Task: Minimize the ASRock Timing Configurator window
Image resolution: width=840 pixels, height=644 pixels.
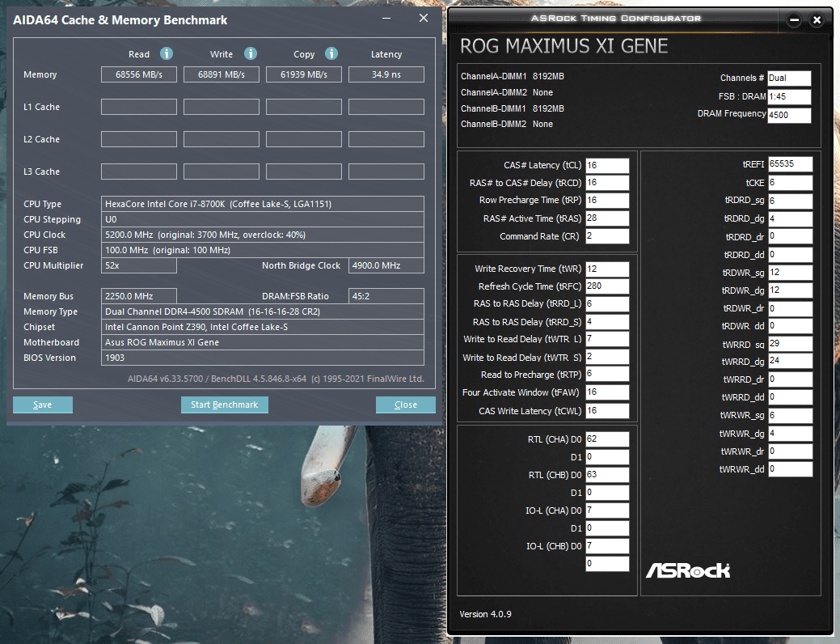Action: point(795,20)
